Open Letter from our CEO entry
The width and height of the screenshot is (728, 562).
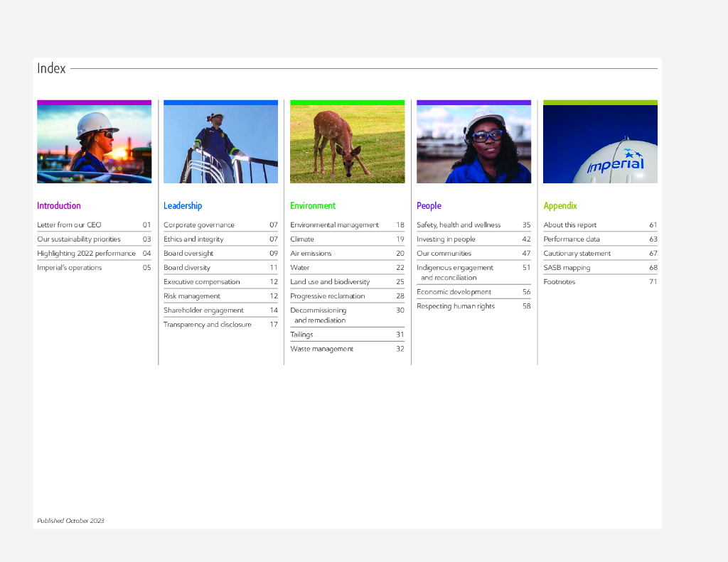click(69, 225)
